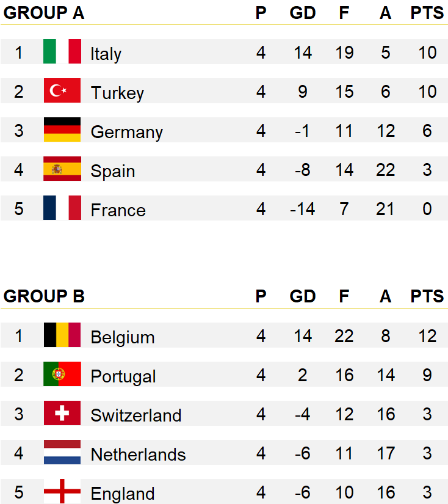Select the Germany flag icon
Screen dimensions: 448x504
pyautogui.click(x=62, y=130)
